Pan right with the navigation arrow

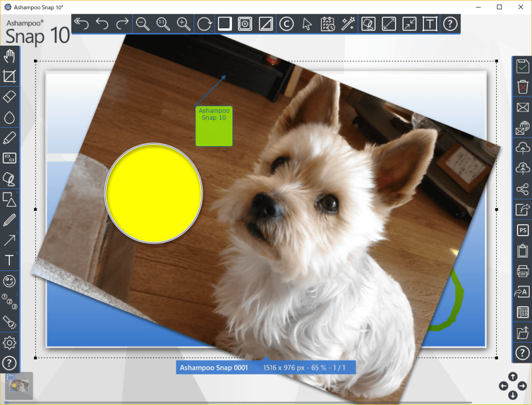click(x=522, y=386)
